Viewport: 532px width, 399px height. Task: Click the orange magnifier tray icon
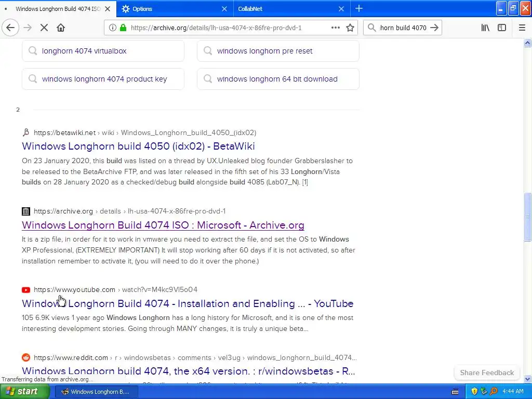coord(494,392)
